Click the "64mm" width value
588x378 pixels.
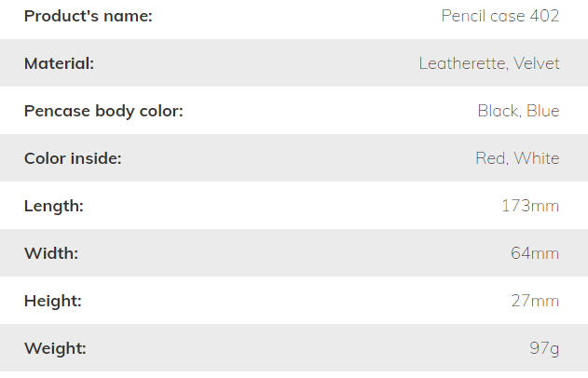point(535,253)
